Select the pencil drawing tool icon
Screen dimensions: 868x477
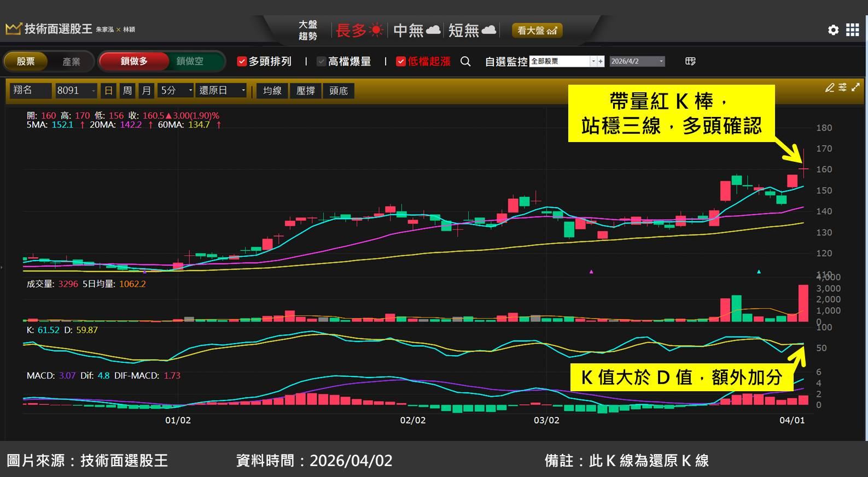[830, 87]
